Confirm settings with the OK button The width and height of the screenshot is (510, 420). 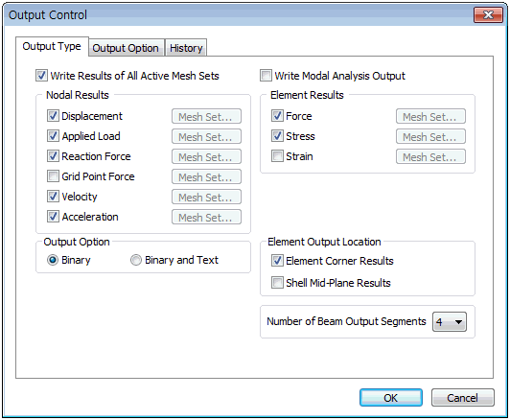tap(391, 398)
